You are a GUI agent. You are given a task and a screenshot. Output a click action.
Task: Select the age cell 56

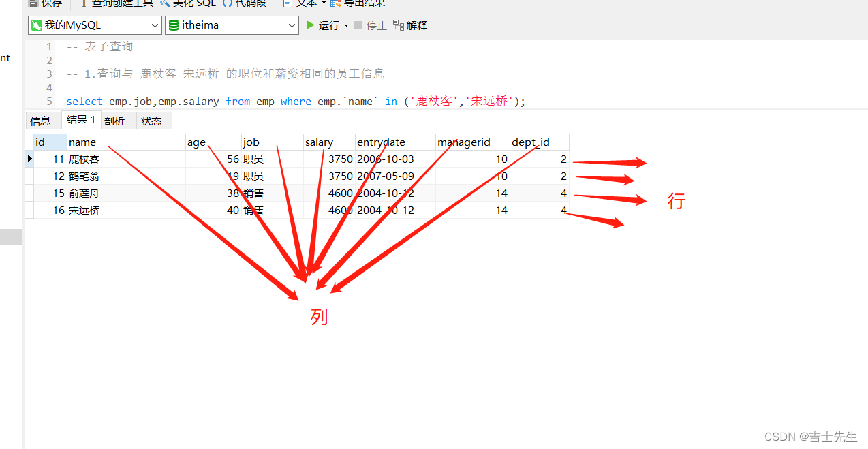213,159
